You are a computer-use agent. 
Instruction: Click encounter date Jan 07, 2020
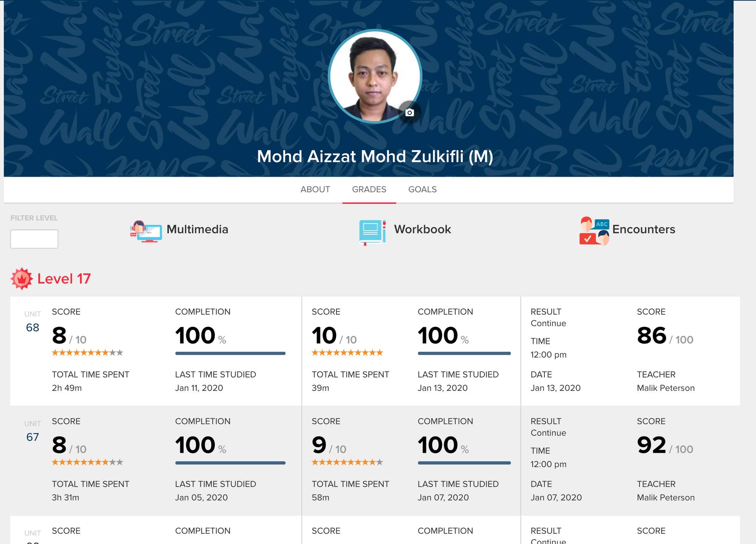556,498
